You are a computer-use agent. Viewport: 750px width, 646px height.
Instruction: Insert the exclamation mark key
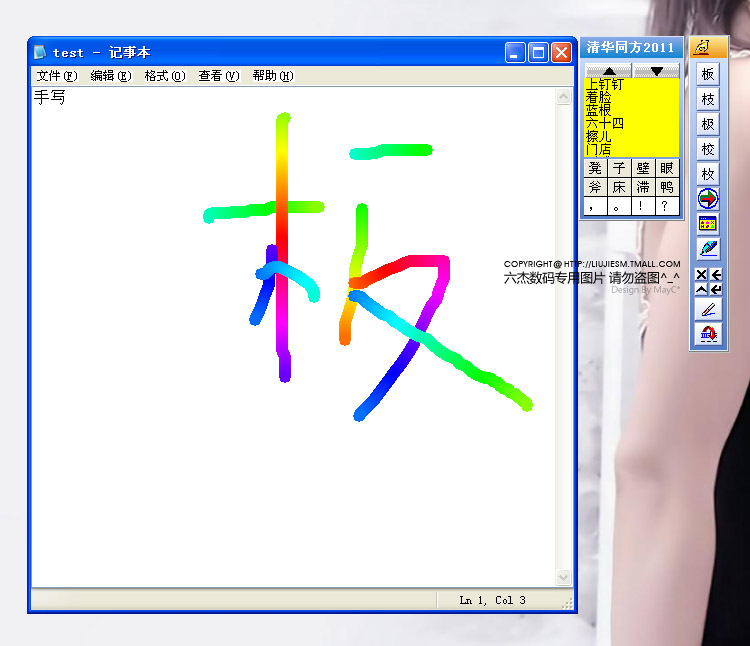pyautogui.click(x=643, y=206)
